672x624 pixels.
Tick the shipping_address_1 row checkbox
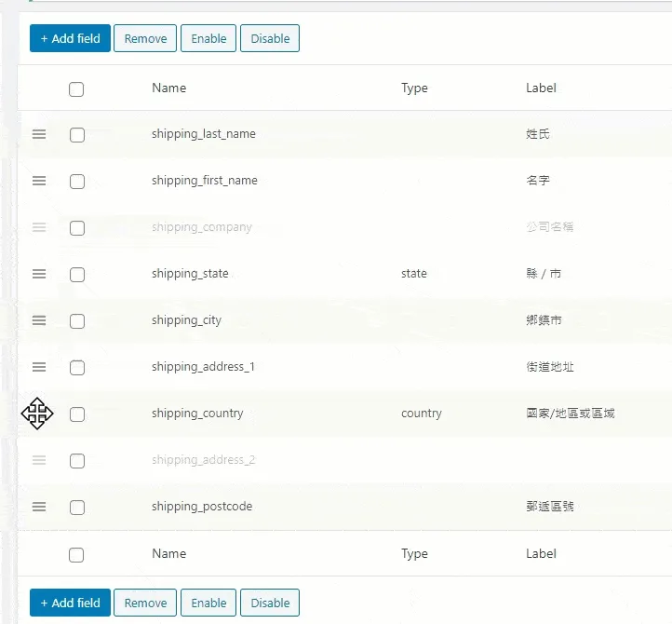point(77,368)
